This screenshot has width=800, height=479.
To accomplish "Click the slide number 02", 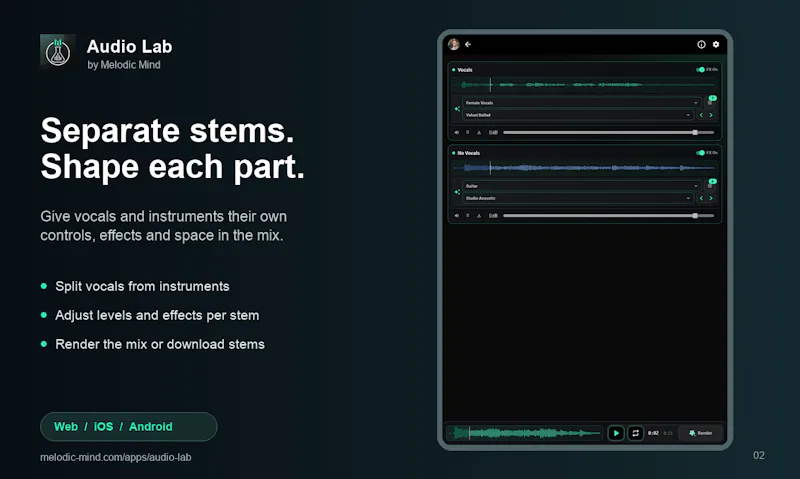I will (x=759, y=456).
